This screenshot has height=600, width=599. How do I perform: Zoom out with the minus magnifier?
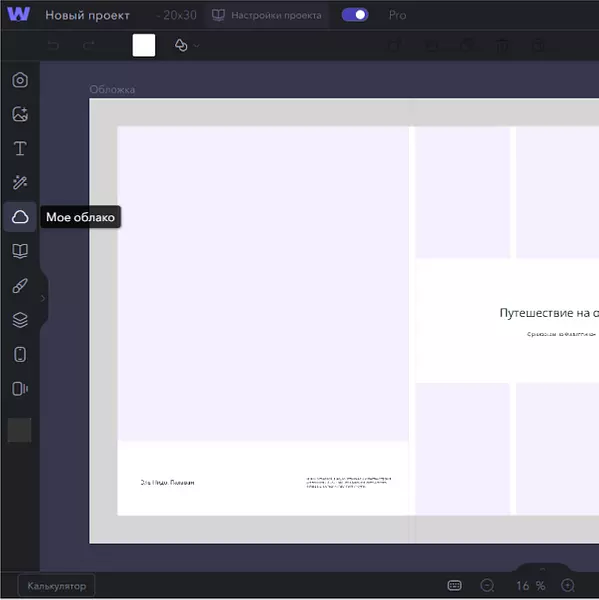(x=487, y=585)
